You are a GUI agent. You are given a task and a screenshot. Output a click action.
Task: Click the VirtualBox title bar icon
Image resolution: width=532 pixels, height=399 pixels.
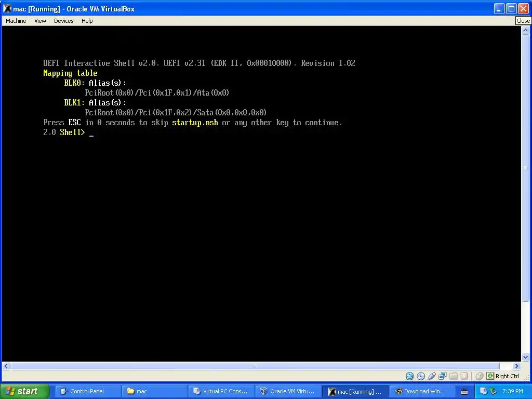7,9
